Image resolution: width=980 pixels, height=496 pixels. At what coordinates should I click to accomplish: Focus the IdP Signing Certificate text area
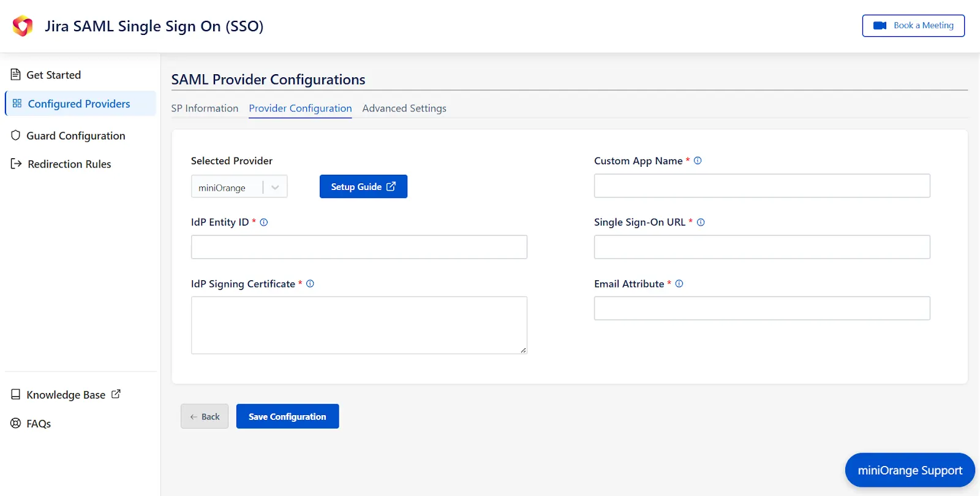click(359, 325)
